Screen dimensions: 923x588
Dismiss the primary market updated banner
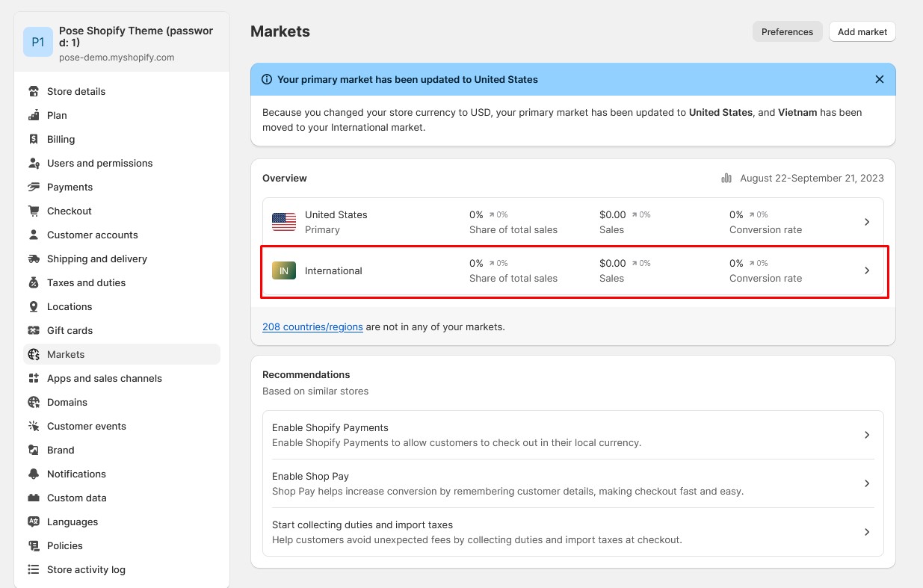880,79
